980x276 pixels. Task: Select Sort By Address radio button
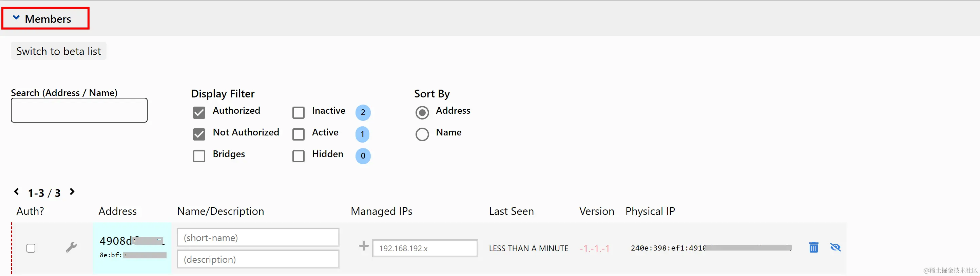[422, 112]
